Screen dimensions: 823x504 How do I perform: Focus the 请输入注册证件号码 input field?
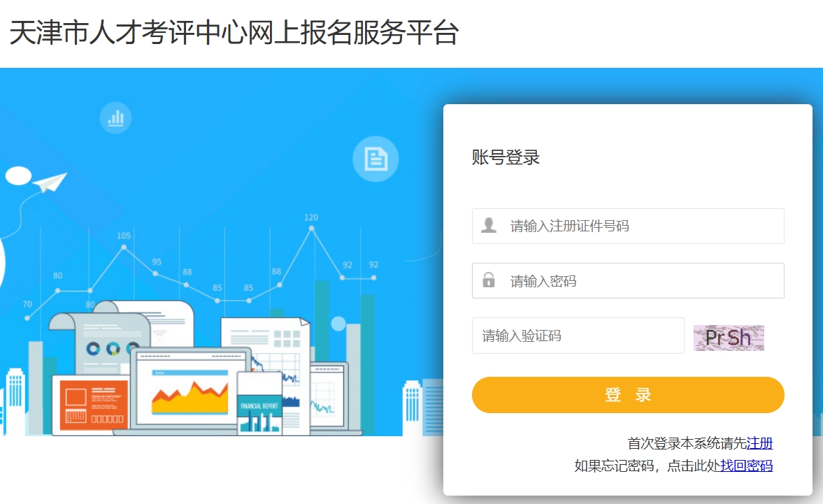click(x=628, y=226)
